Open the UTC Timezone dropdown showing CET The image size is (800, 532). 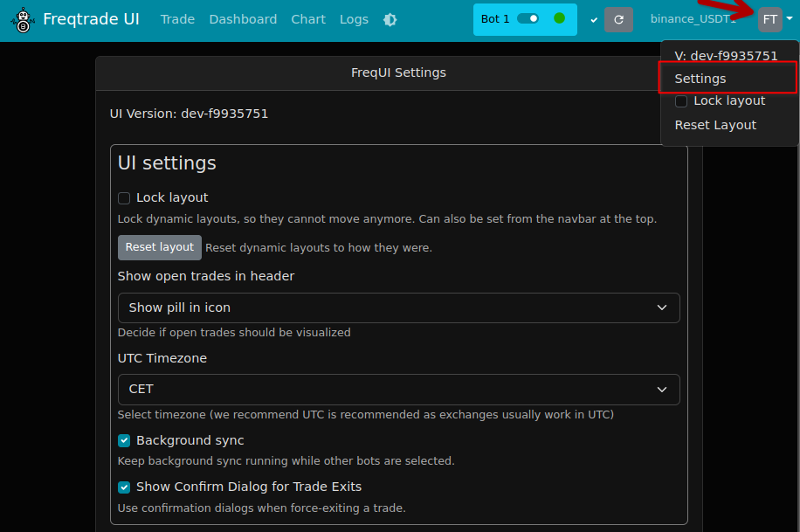[x=398, y=389]
